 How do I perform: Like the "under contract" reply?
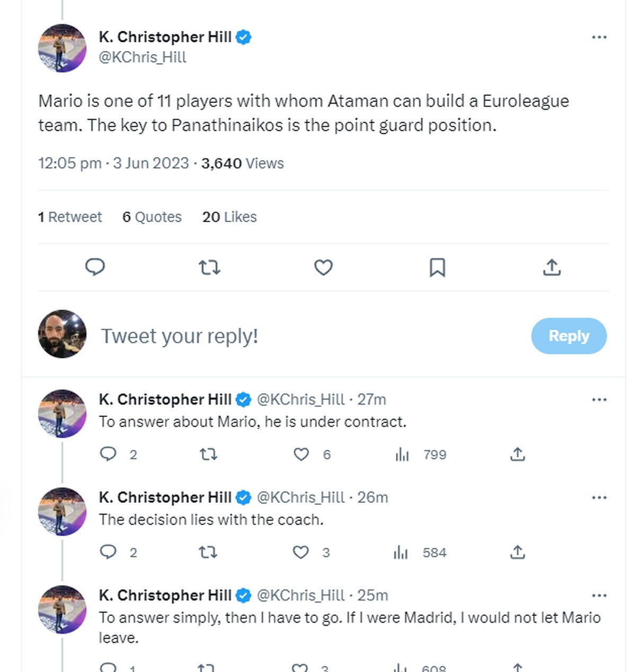coord(302,455)
